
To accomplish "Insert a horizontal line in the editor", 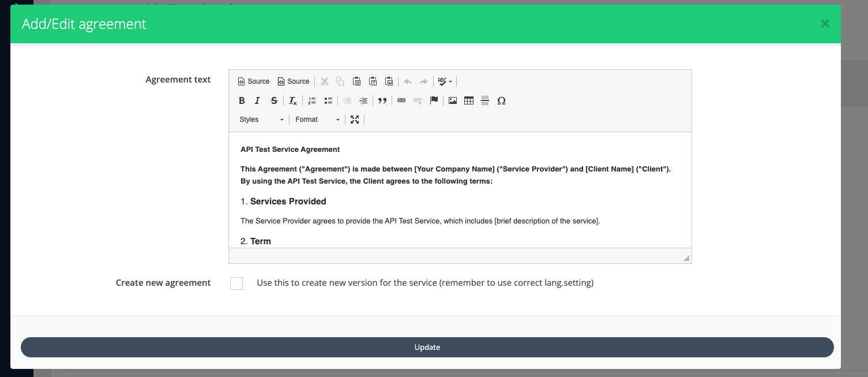I will 484,100.
